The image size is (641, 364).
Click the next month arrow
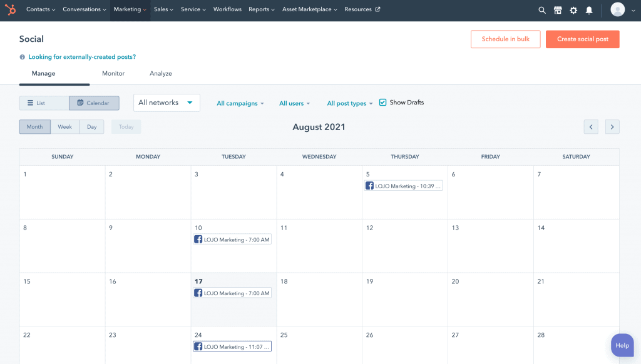pyautogui.click(x=612, y=126)
